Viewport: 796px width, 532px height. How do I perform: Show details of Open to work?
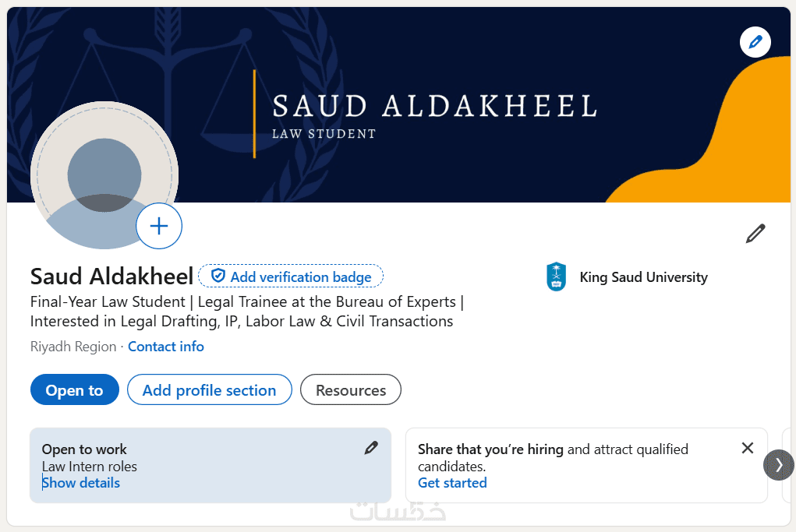81,483
